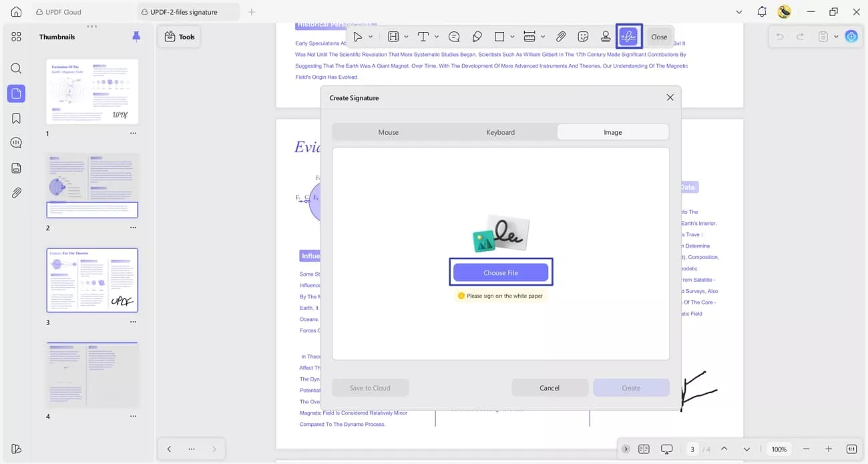
Task: Adjust the 100% zoom level control
Action: tap(779, 449)
